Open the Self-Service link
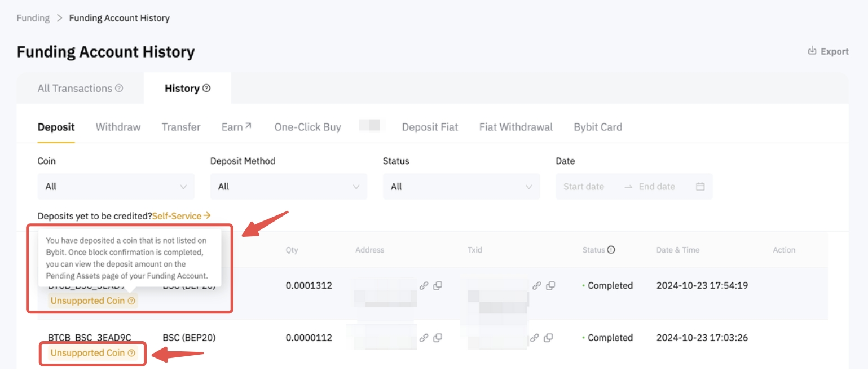Screen dimensions: 868x371 tap(180, 216)
